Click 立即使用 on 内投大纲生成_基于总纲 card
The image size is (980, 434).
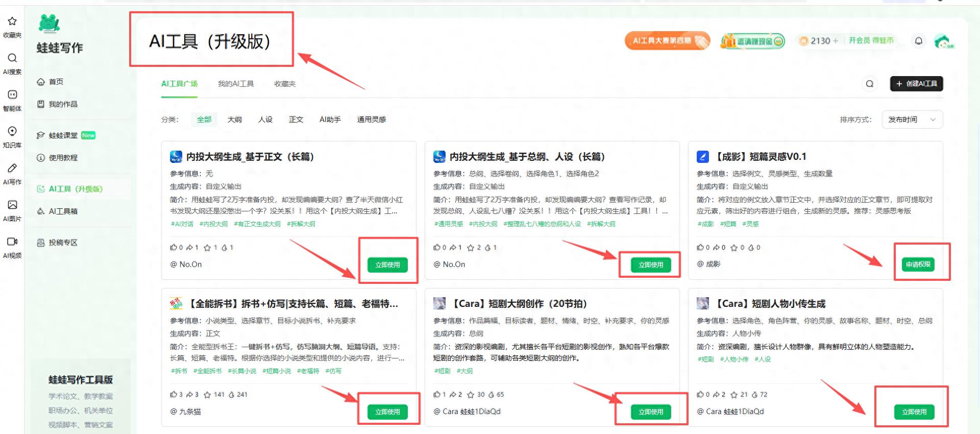click(x=651, y=265)
